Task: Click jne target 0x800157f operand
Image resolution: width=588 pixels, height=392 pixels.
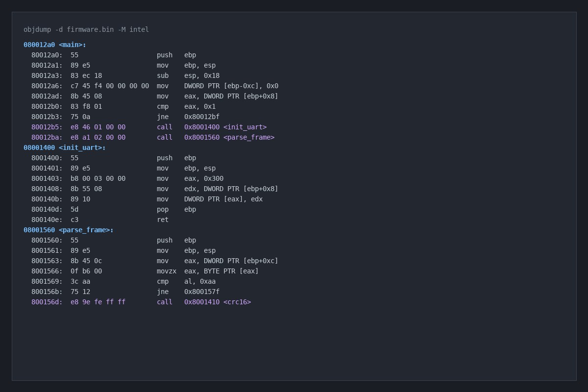Action: click(202, 292)
